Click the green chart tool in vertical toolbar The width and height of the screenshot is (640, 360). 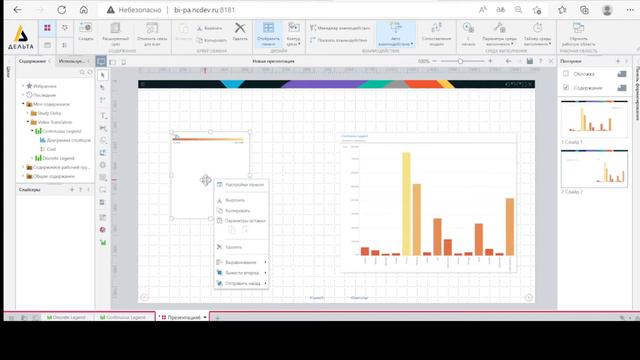coord(103,242)
